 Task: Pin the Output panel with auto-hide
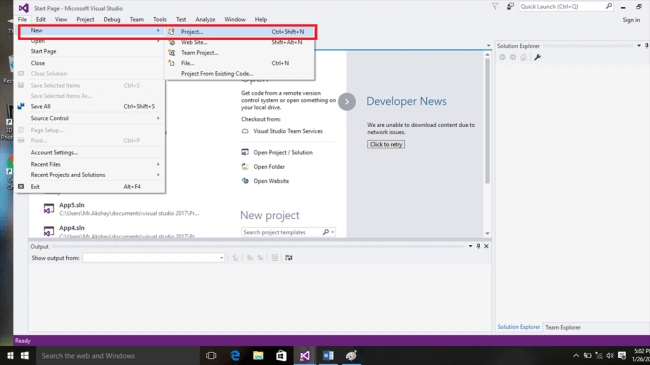click(x=478, y=246)
